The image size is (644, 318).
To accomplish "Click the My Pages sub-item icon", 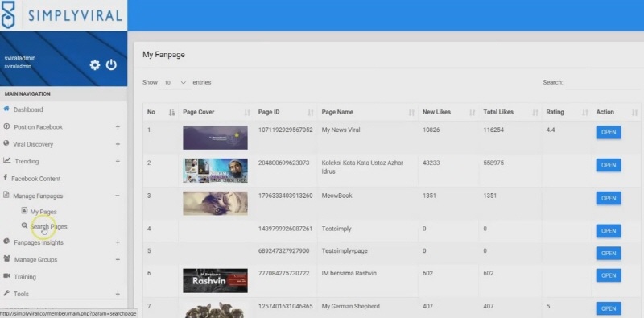I will point(24,211).
